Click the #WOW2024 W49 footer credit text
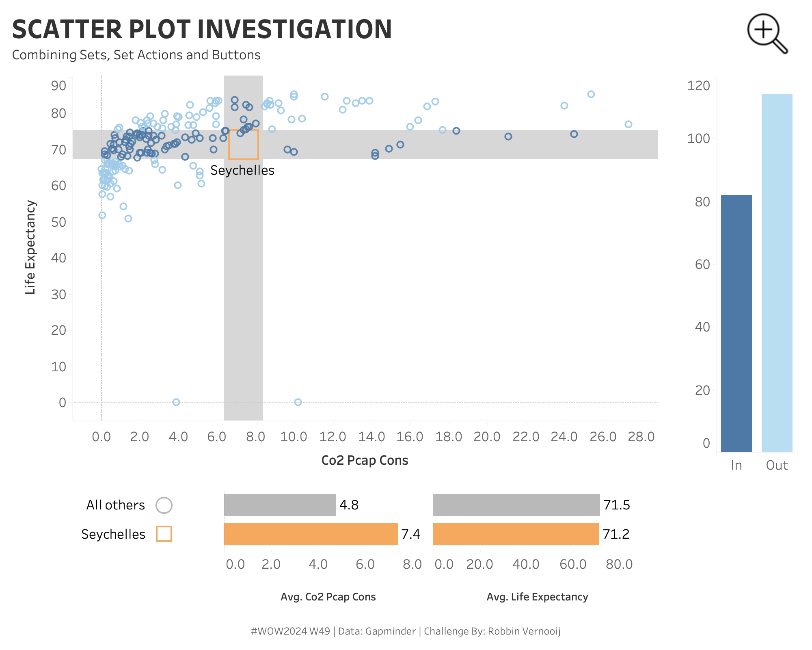 (x=406, y=631)
